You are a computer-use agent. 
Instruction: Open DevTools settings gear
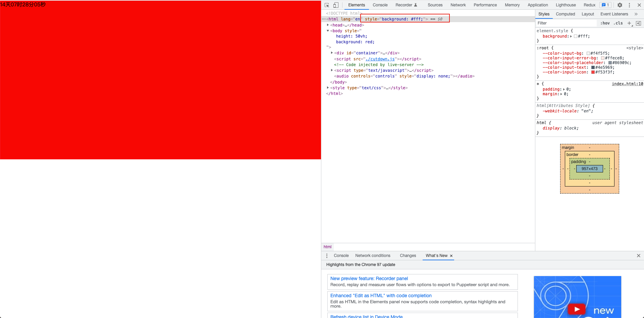pos(620,5)
